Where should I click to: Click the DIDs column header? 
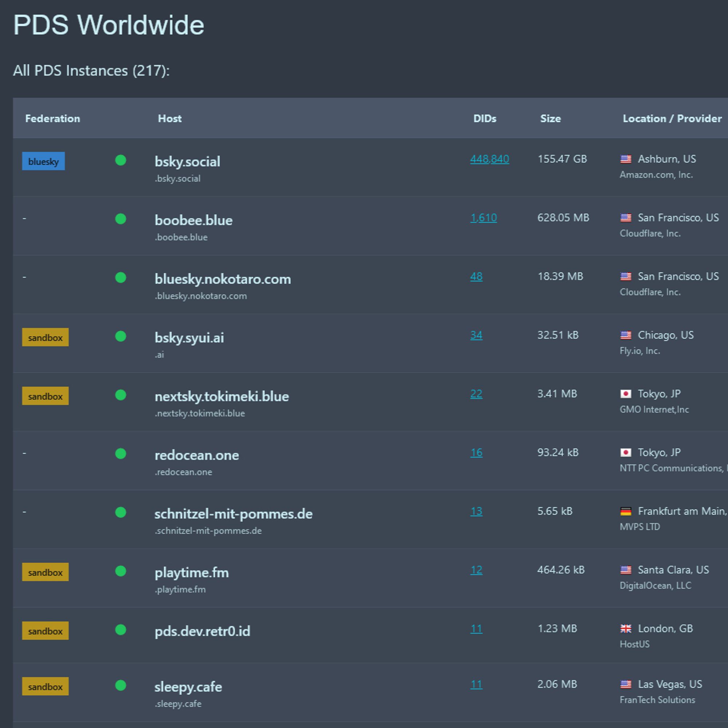(x=485, y=118)
